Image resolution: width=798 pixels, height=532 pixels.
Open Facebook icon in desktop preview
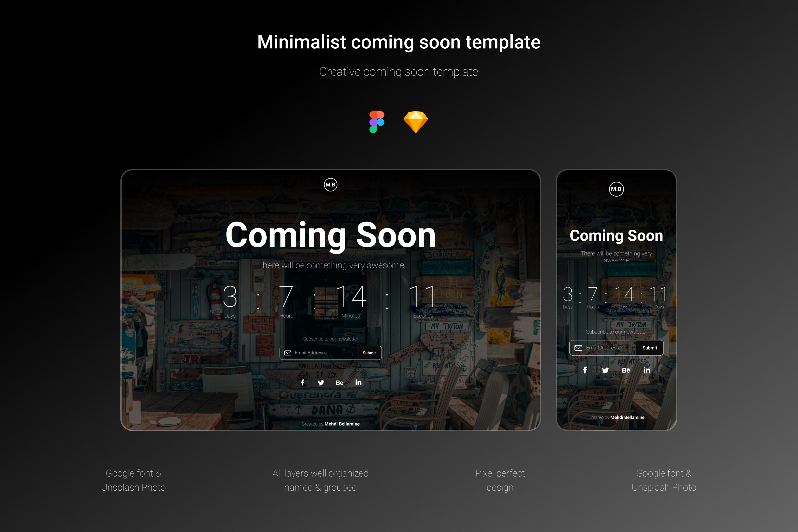[x=303, y=382]
